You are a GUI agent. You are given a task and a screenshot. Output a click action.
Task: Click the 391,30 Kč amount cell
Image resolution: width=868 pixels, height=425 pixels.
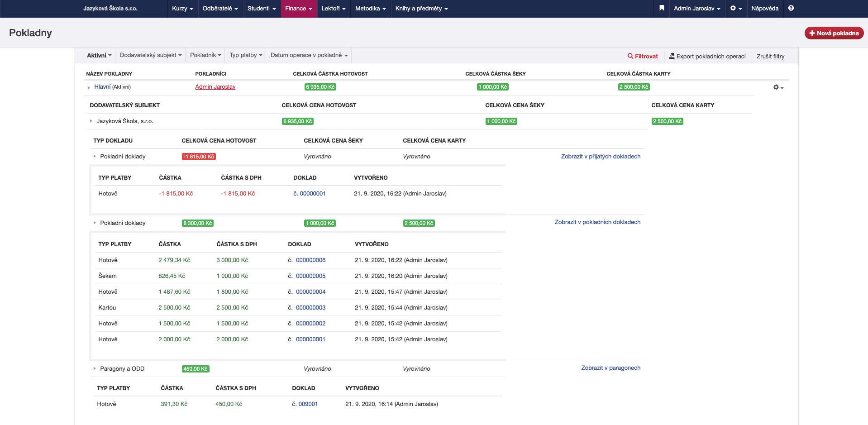pyautogui.click(x=174, y=404)
